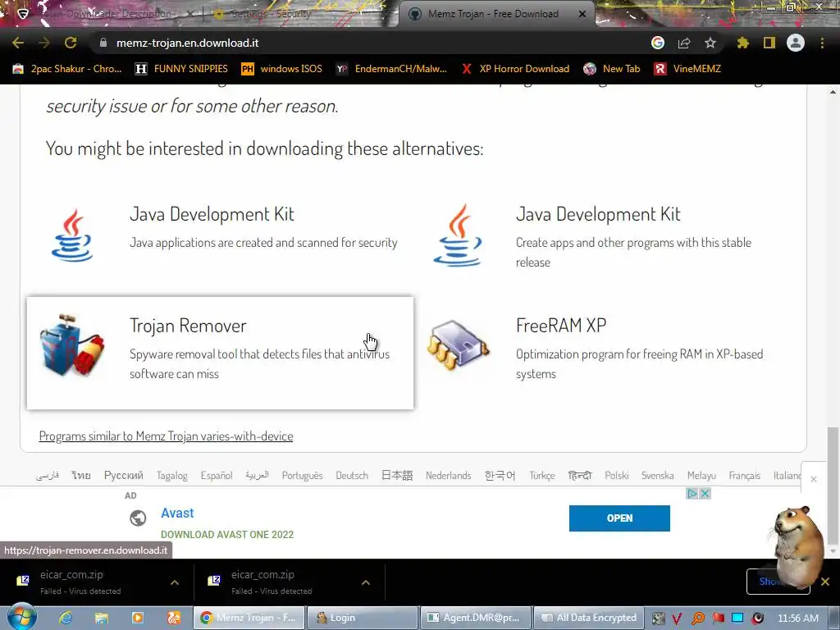The height and width of the screenshot is (630, 840).
Task: Click FreeRAM XP chip icon
Action: coord(458,345)
